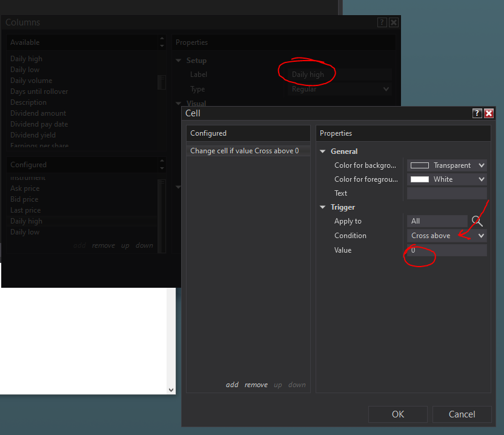Image resolution: width=504 pixels, height=435 pixels.
Task: Click the help question mark in Cell dialog
Action: (477, 113)
